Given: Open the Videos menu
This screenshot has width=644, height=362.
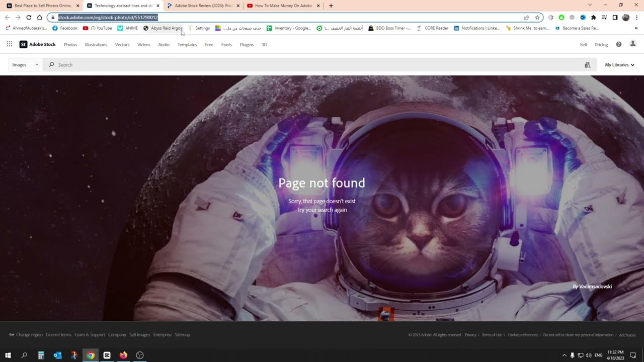Looking at the screenshot, I should pos(144,45).
